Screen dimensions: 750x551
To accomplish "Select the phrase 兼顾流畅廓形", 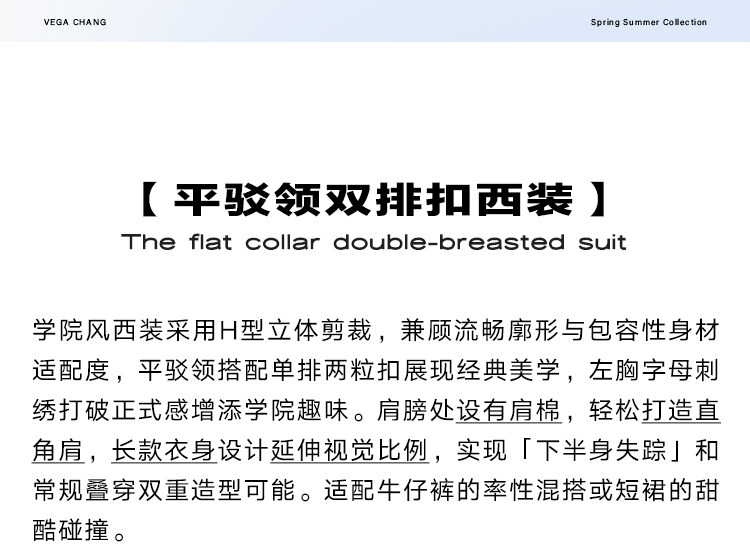I will tap(479, 331).
